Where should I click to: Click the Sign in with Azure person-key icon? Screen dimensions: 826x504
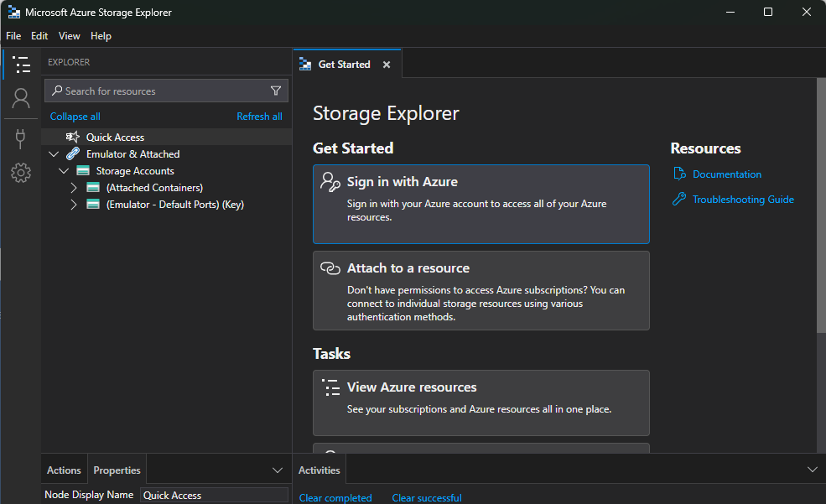pos(330,182)
